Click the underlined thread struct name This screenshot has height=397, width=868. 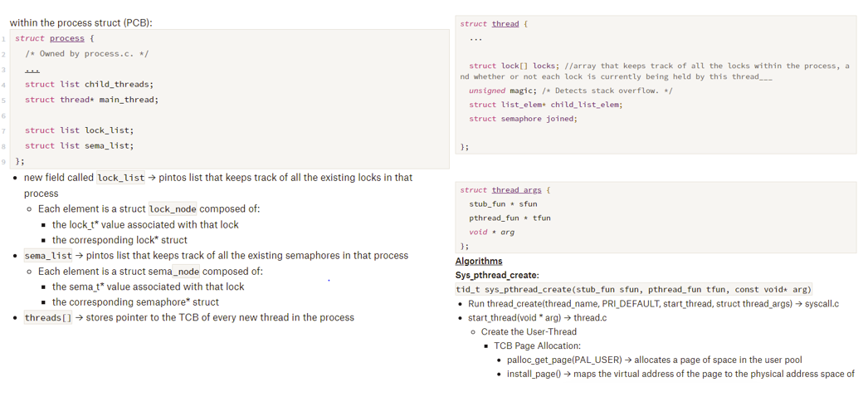(x=505, y=24)
